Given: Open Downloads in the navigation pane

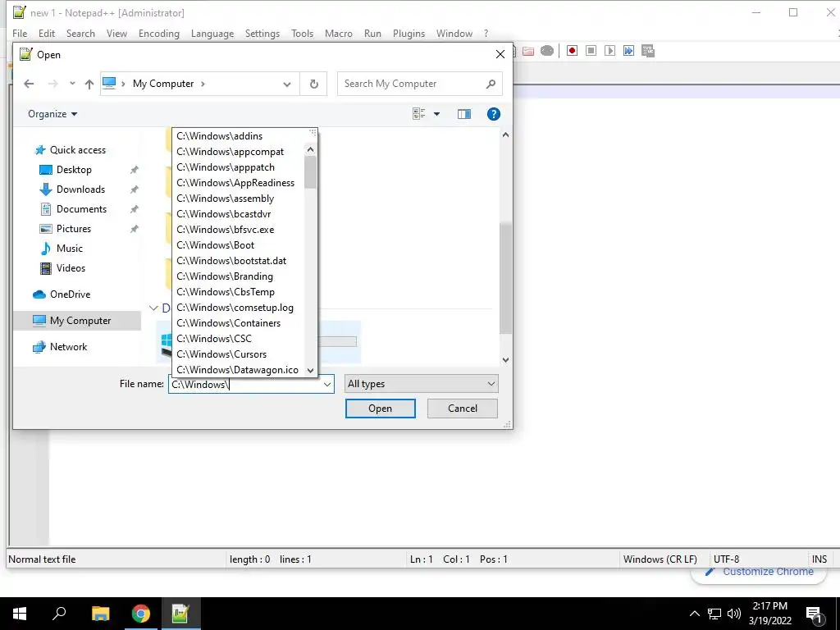Looking at the screenshot, I should click(80, 189).
